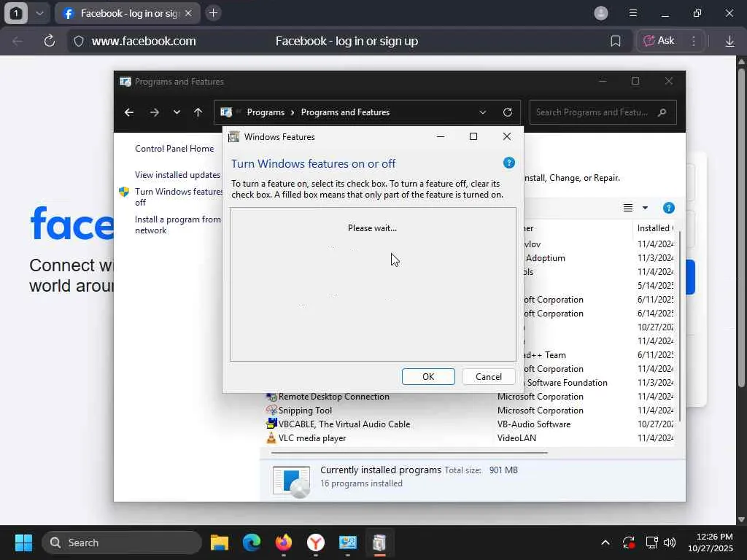Open volume control in system tray
The height and width of the screenshot is (560, 747).
[670, 542]
